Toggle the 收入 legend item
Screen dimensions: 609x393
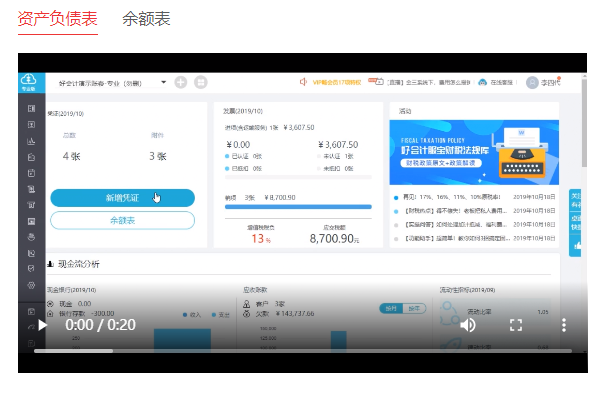pyautogui.click(x=192, y=315)
